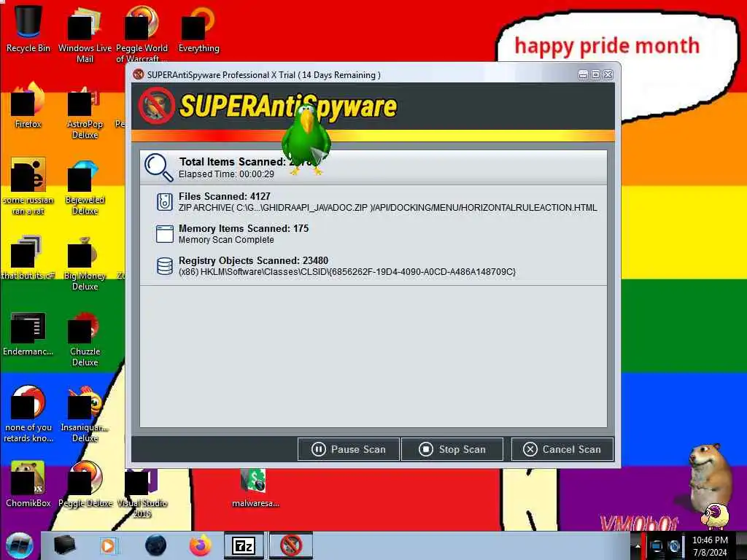
Task: Open the Windows Start menu orb
Action: tap(20, 545)
